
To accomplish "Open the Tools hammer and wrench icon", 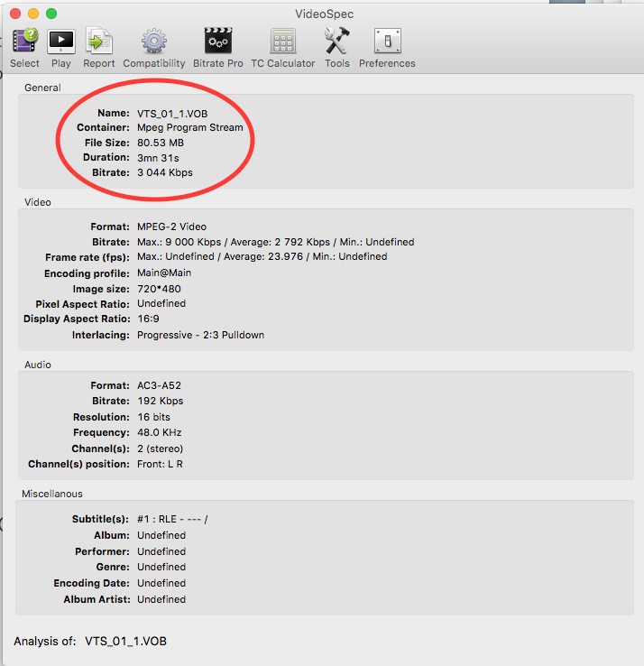I will click(337, 42).
